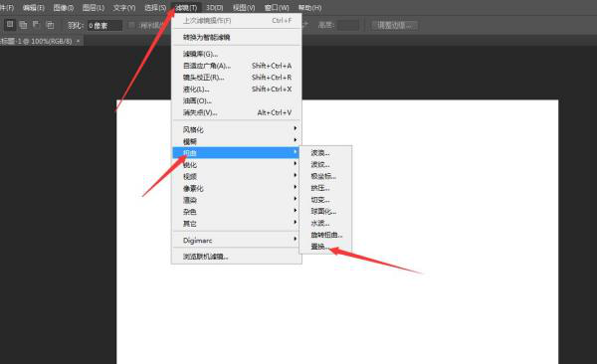Open the 图层(L) menu
Screen dimensions: 597x364
coord(94,8)
